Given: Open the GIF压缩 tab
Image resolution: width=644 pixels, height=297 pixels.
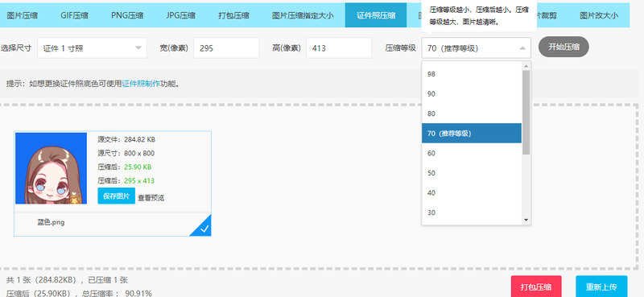Looking at the screenshot, I should [x=74, y=15].
